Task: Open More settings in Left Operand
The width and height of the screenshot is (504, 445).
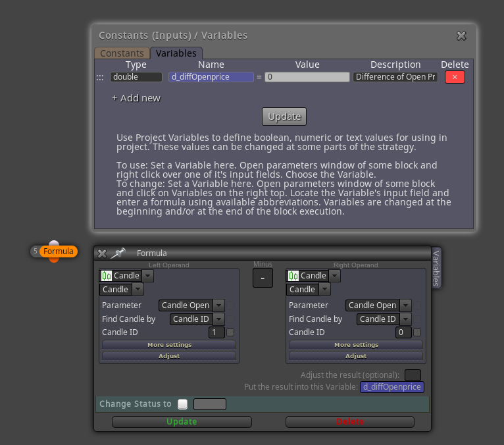Action: [169, 345]
